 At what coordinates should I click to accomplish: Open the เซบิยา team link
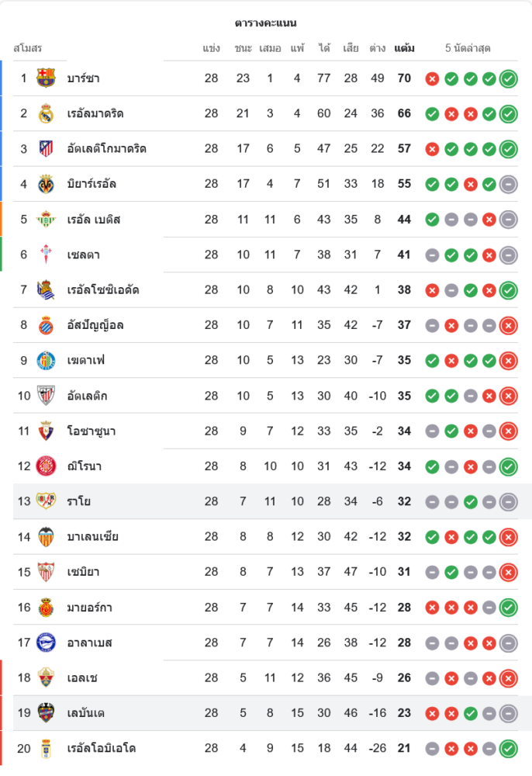83,572
